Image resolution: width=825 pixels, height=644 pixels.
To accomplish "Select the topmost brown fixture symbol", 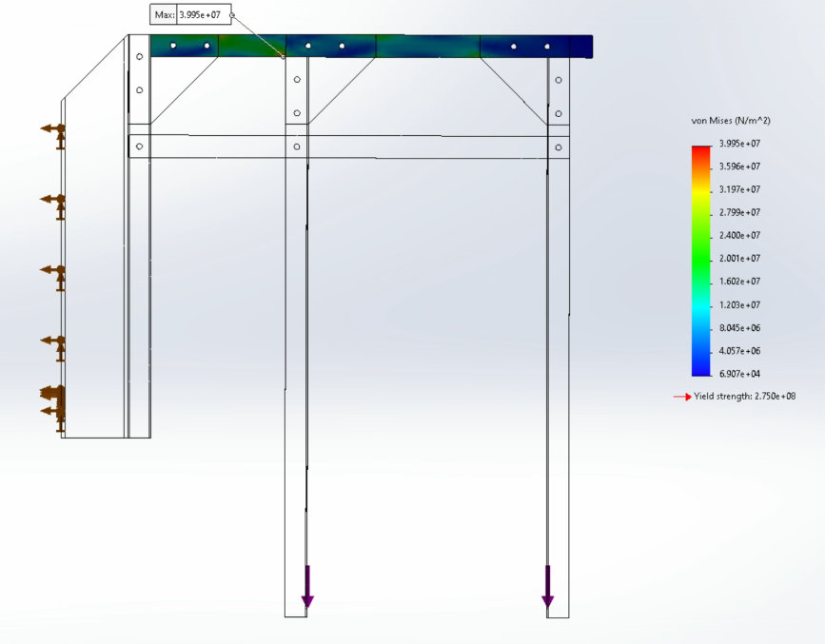I will click(53, 136).
